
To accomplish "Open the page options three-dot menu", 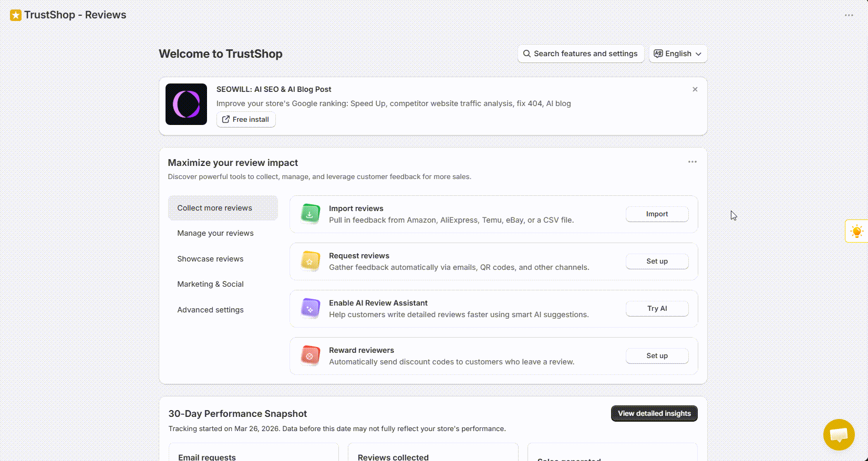I will [x=849, y=15].
